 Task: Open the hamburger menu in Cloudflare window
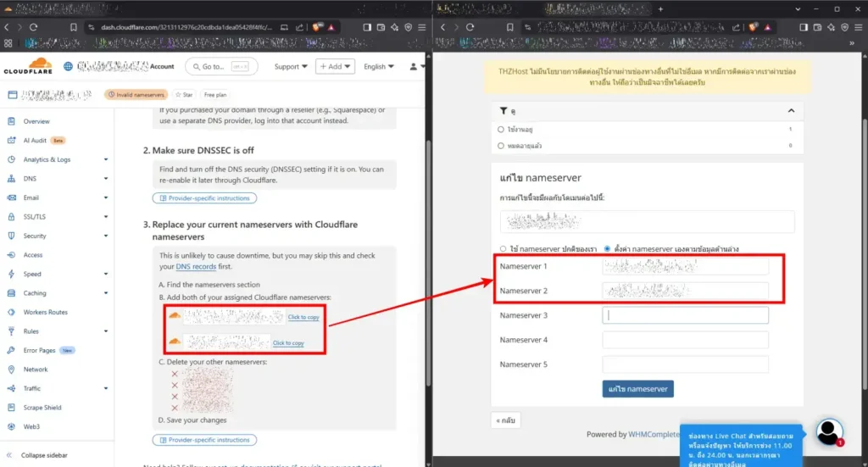click(422, 27)
